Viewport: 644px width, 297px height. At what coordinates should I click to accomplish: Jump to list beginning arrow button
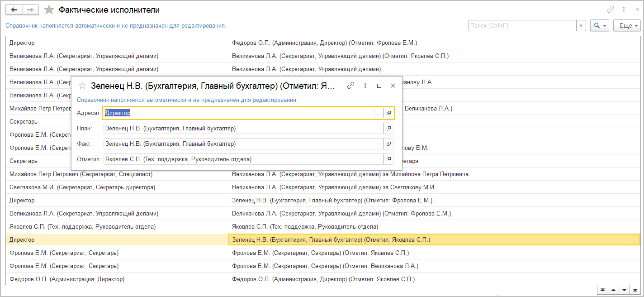(602, 290)
